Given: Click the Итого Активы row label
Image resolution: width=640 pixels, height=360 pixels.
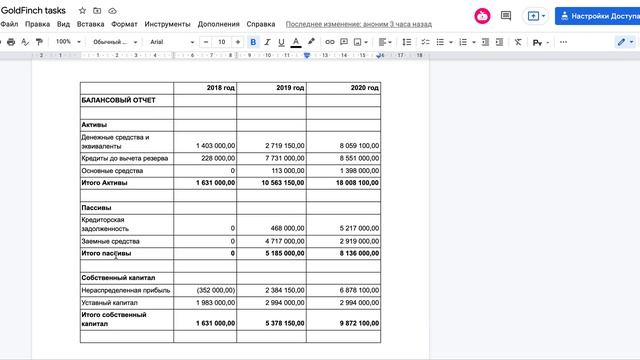Looking at the screenshot, I should (104, 183).
